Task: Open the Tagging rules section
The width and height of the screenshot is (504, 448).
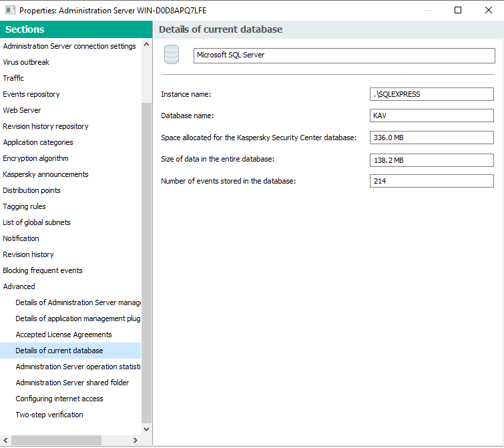Action: (x=25, y=206)
